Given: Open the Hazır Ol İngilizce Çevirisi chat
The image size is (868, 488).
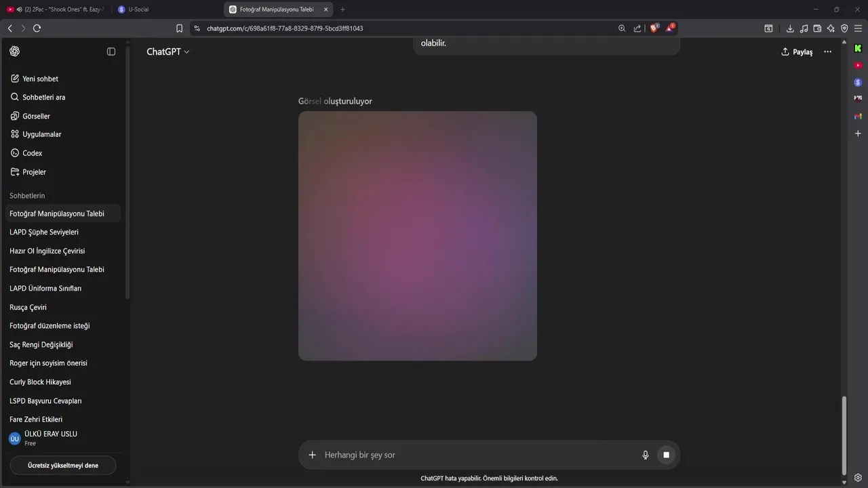Looking at the screenshot, I should coord(63,251).
